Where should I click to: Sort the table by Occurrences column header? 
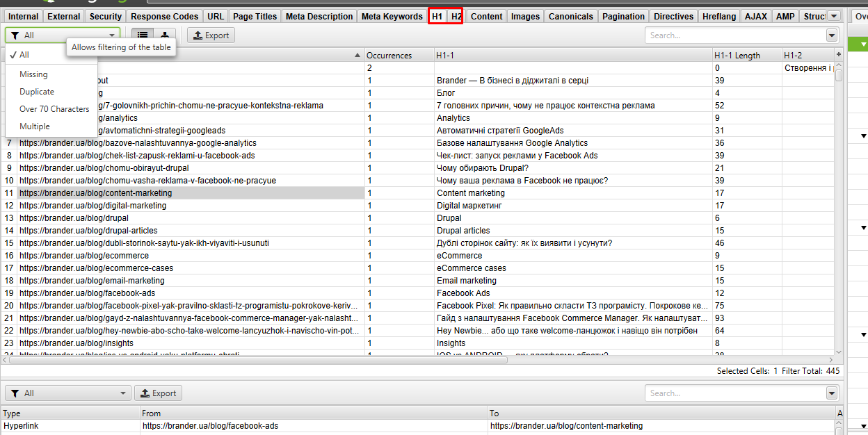click(389, 56)
